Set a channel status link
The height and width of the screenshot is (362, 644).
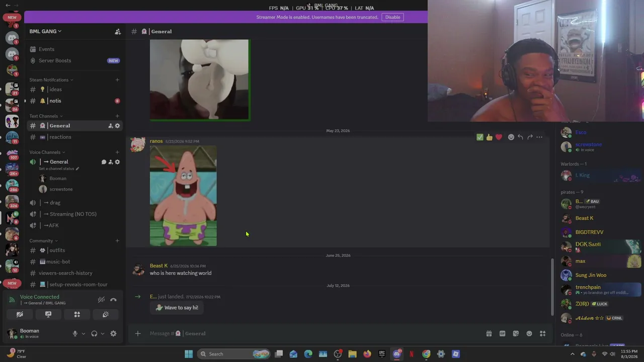pyautogui.click(x=59, y=169)
